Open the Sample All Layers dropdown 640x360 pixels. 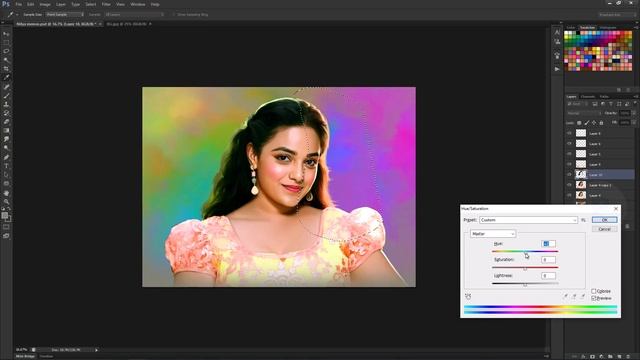click(x=134, y=15)
